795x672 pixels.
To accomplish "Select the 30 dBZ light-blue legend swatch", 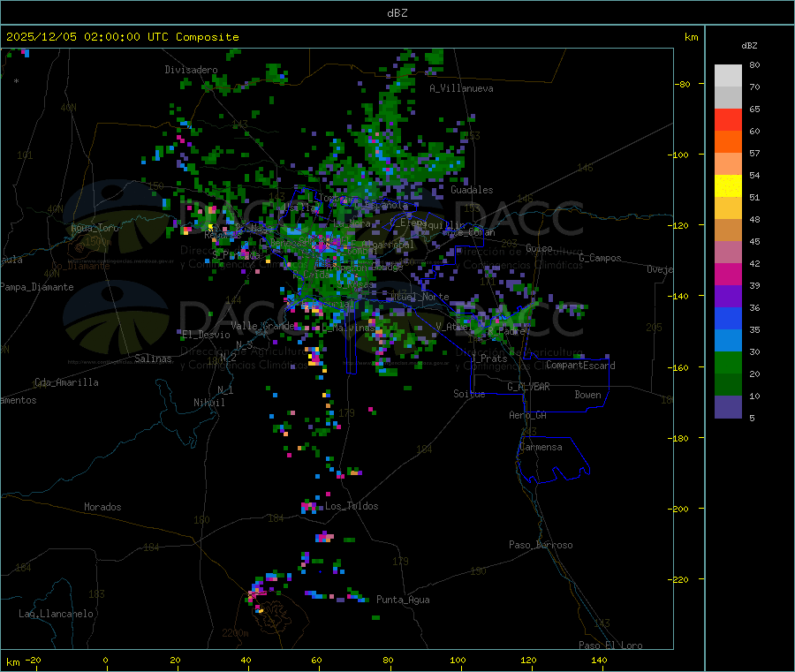I will tap(728, 341).
